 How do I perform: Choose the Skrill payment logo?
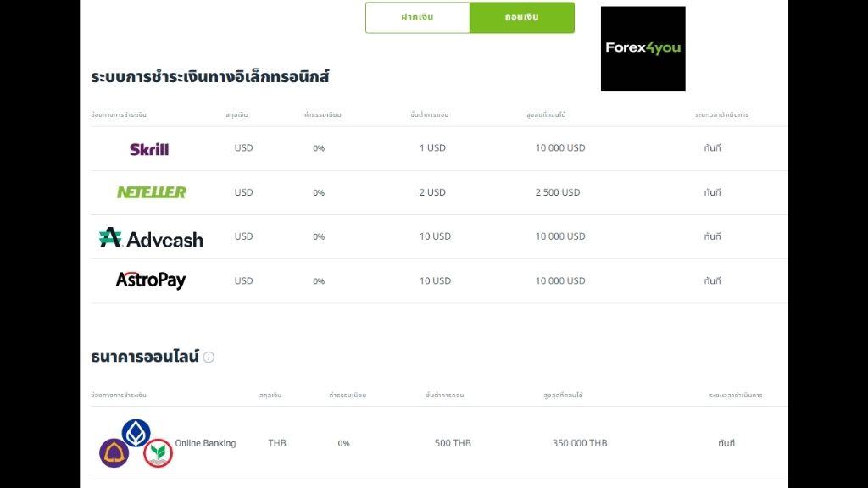click(x=149, y=149)
